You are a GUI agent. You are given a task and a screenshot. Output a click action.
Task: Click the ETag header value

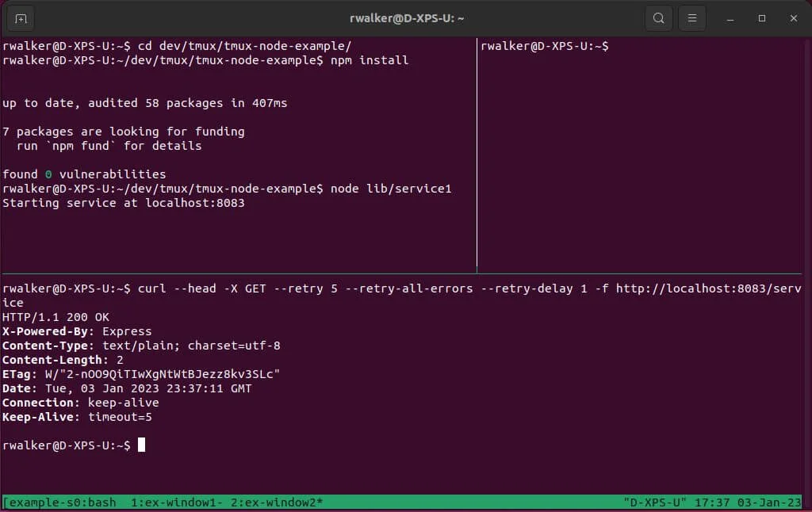[x=162, y=374]
